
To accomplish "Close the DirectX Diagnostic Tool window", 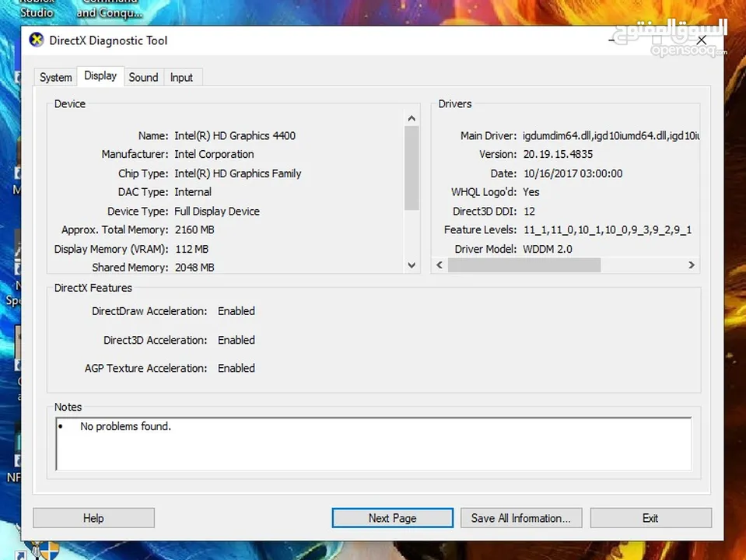I will point(702,40).
